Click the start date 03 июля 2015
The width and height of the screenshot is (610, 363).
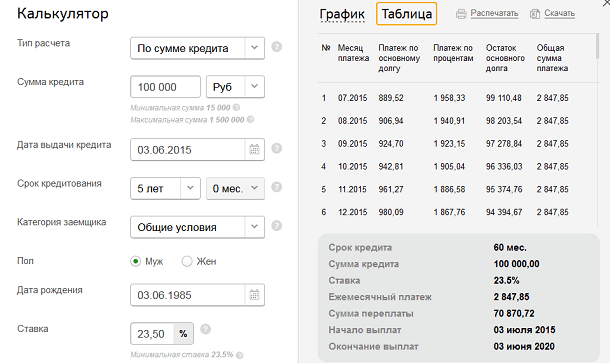click(x=524, y=330)
